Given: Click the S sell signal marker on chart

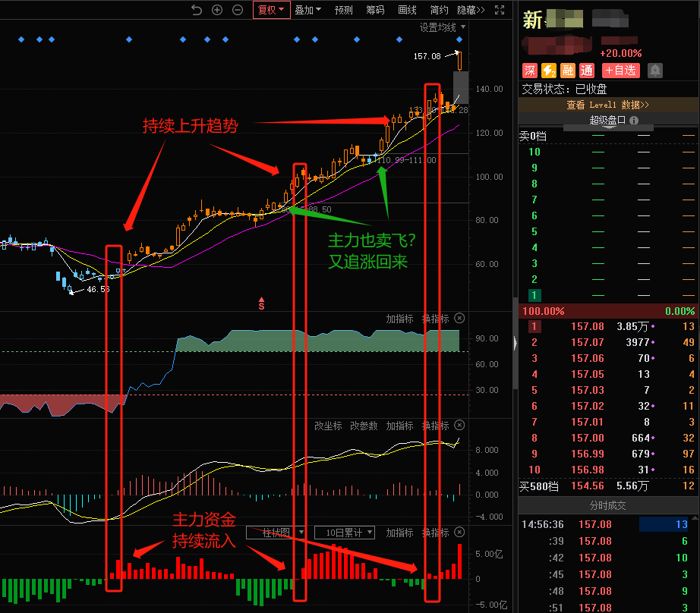Looking at the screenshot, I should coord(262,303).
